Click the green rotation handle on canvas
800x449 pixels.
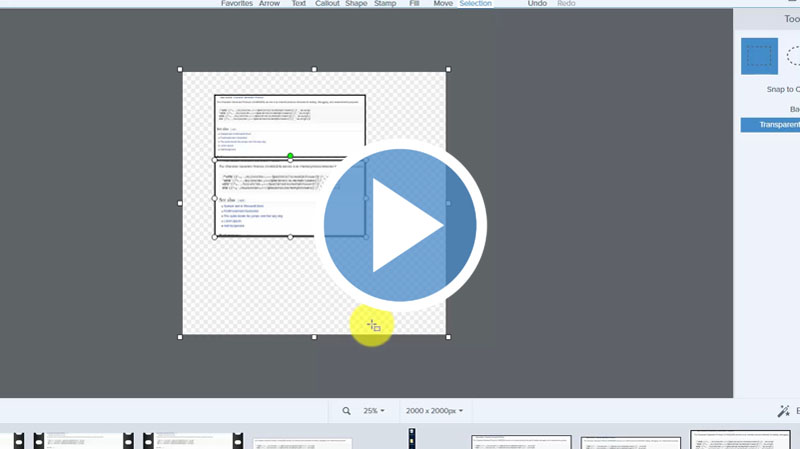click(290, 157)
